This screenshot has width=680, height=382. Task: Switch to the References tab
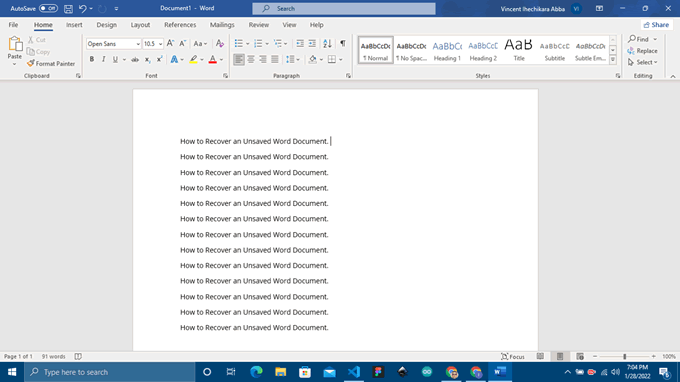pyautogui.click(x=180, y=25)
